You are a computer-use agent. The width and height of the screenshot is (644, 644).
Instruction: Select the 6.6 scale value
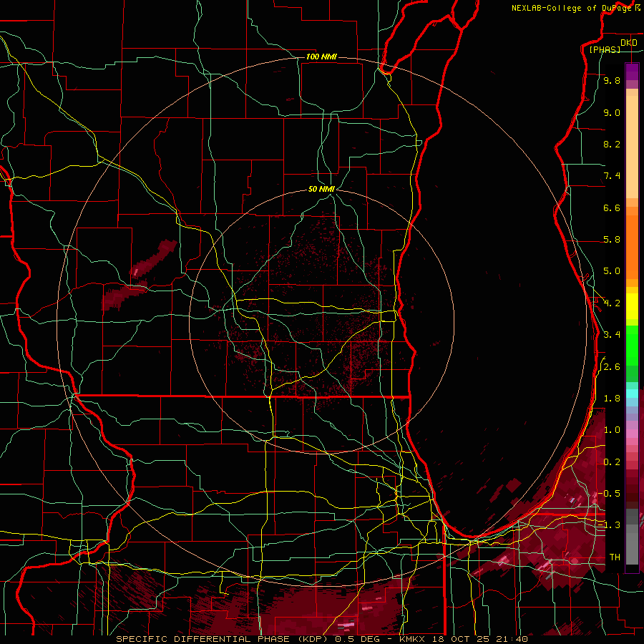point(612,208)
